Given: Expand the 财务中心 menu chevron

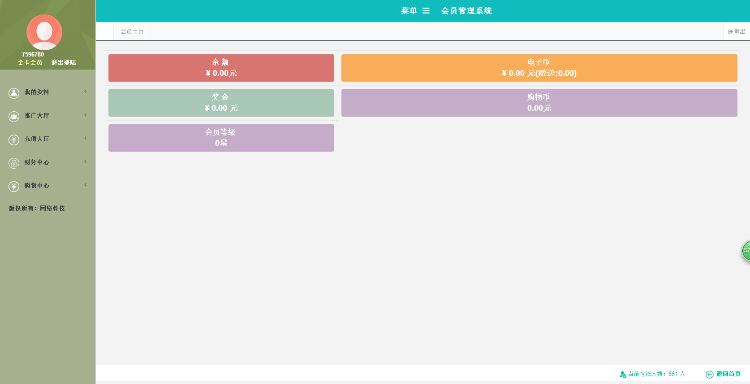Looking at the screenshot, I should [x=86, y=162].
